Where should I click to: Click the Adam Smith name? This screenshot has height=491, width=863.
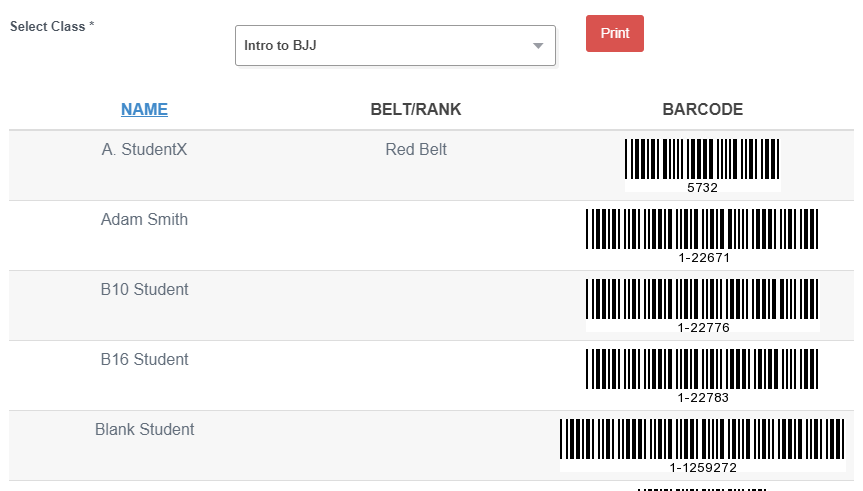144,220
